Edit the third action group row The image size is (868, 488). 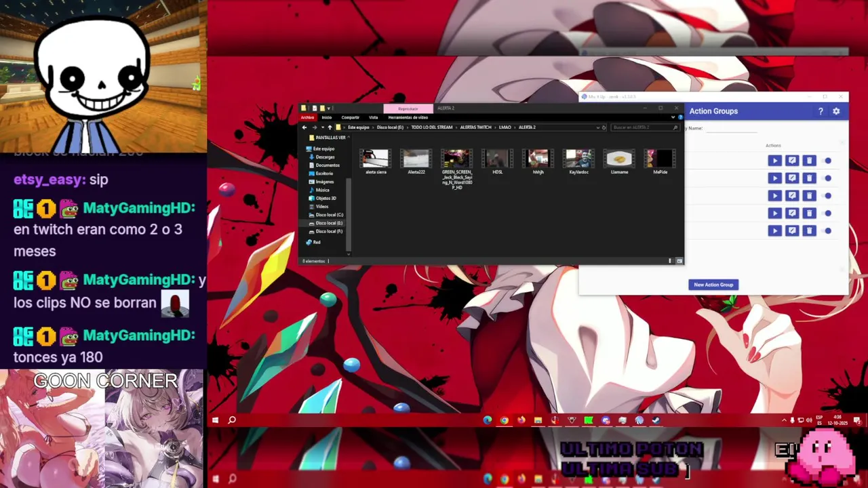coord(792,196)
